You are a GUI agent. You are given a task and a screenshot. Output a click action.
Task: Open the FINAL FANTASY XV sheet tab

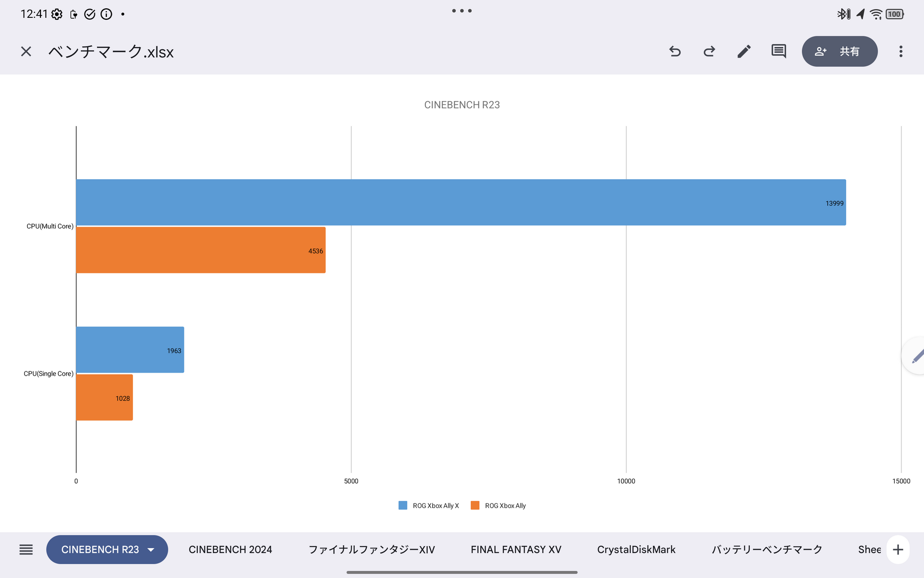coord(516,550)
